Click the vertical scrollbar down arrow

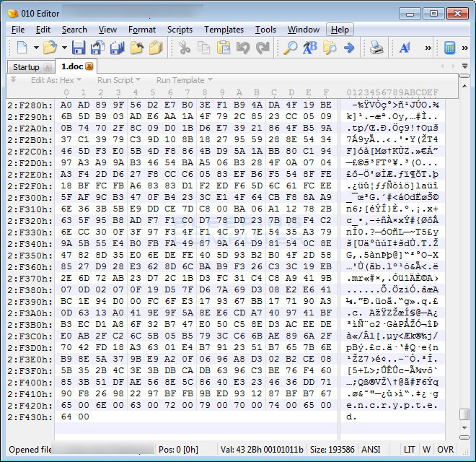[464, 427]
